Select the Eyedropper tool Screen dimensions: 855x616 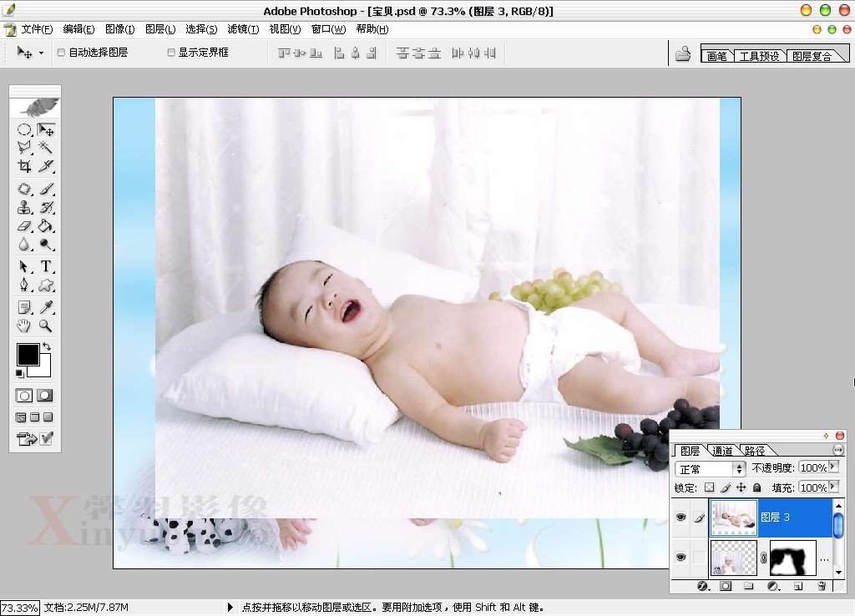point(46,307)
